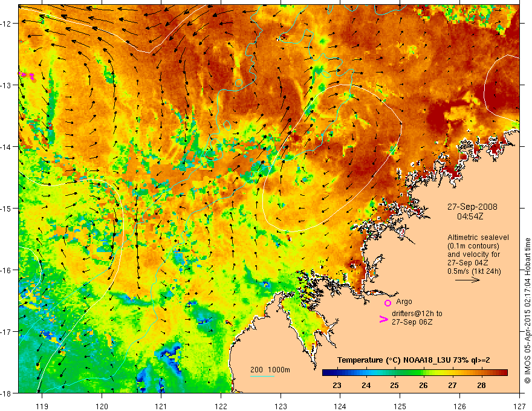This screenshot has height=411, width=532.
Task: Click the color bar value 27
Action: tap(452, 385)
